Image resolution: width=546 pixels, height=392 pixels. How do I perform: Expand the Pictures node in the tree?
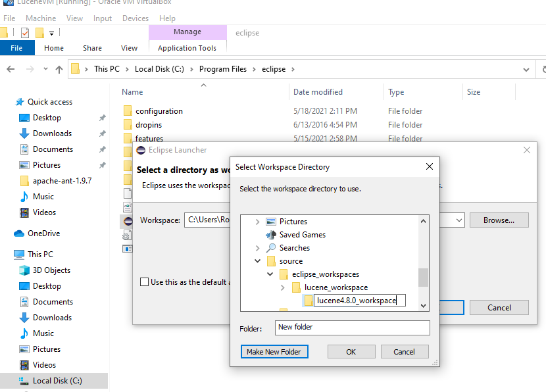257,222
